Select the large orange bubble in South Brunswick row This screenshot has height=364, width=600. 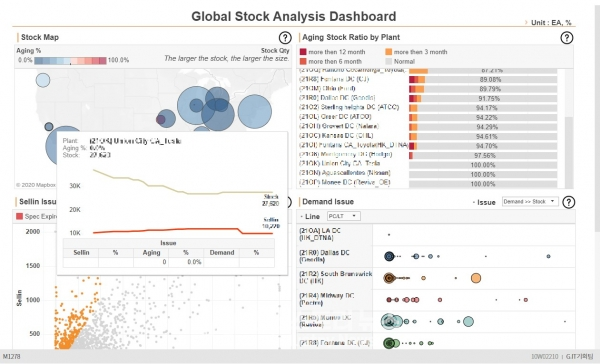pos(476,278)
